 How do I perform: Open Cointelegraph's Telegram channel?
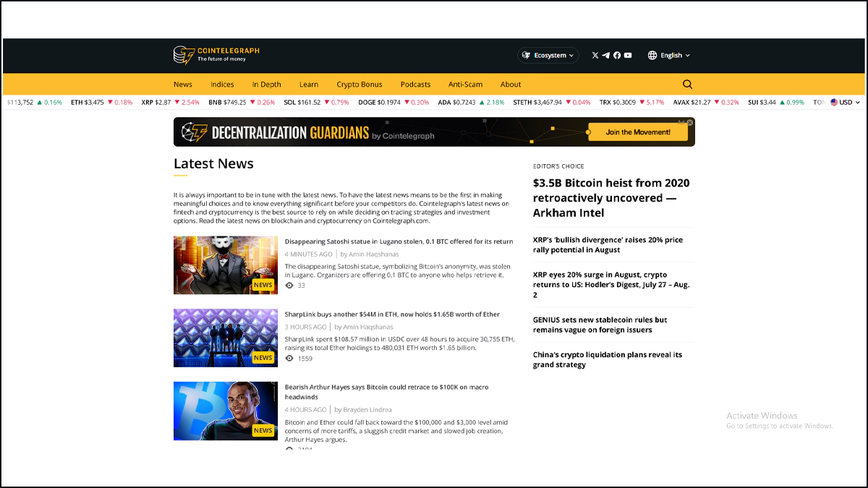point(606,55)
